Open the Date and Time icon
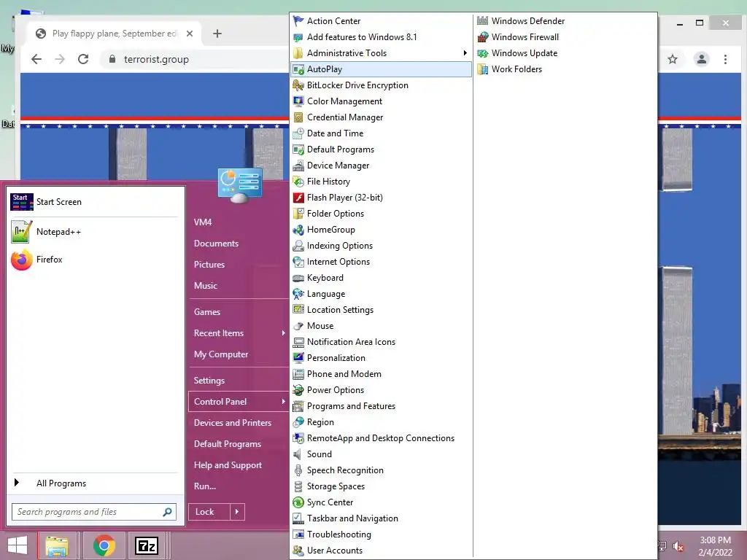The width and height of the screenshot is (747, 560). [x=298, y=133]
